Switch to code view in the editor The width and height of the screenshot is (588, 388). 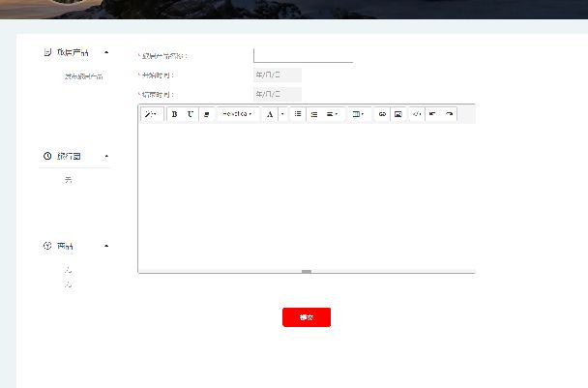click(x=416, y=114)
